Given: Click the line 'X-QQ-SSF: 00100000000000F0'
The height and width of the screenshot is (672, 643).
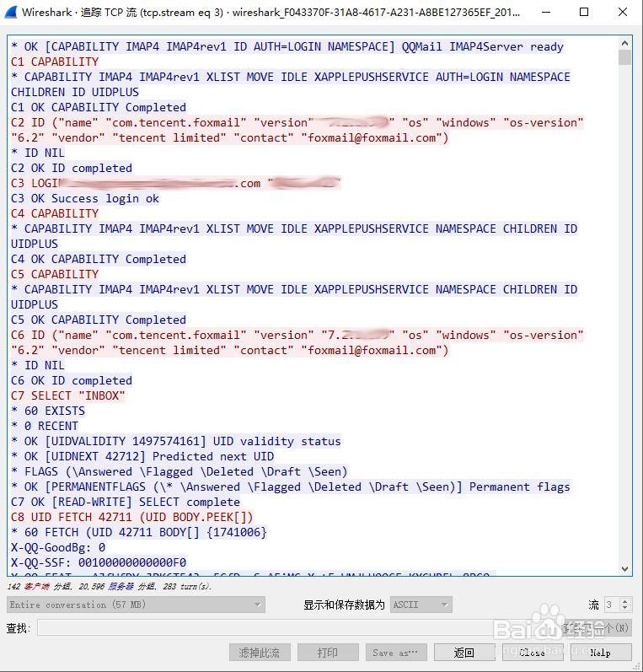Looking at the screenshot, I should pyautogui.click(x=99, y=562).
